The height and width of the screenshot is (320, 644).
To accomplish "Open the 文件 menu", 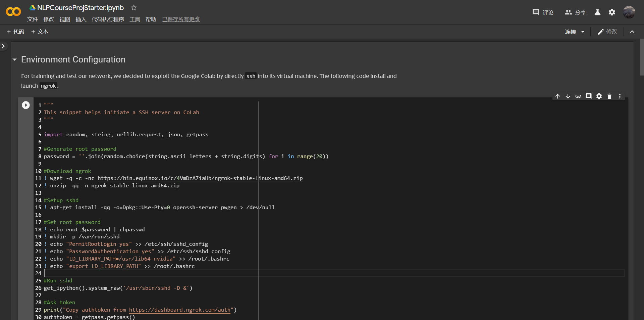I will [32, 19].
